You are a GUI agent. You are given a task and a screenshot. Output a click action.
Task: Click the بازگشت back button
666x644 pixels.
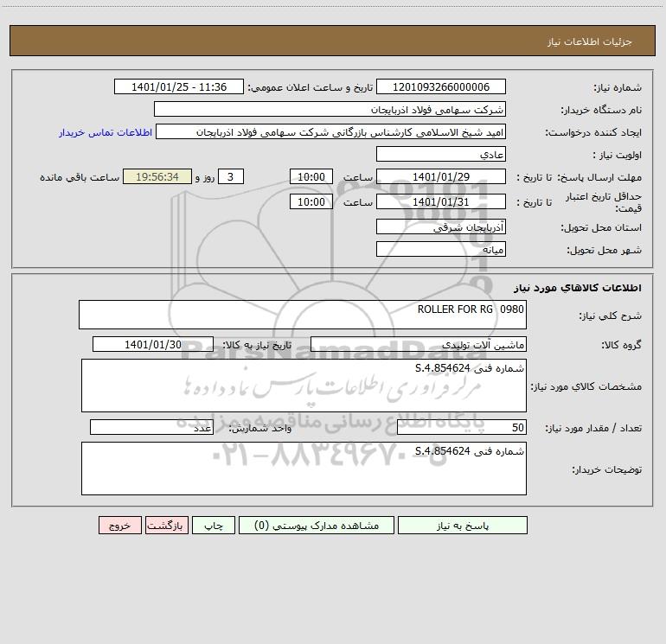[x=166, y=526]
